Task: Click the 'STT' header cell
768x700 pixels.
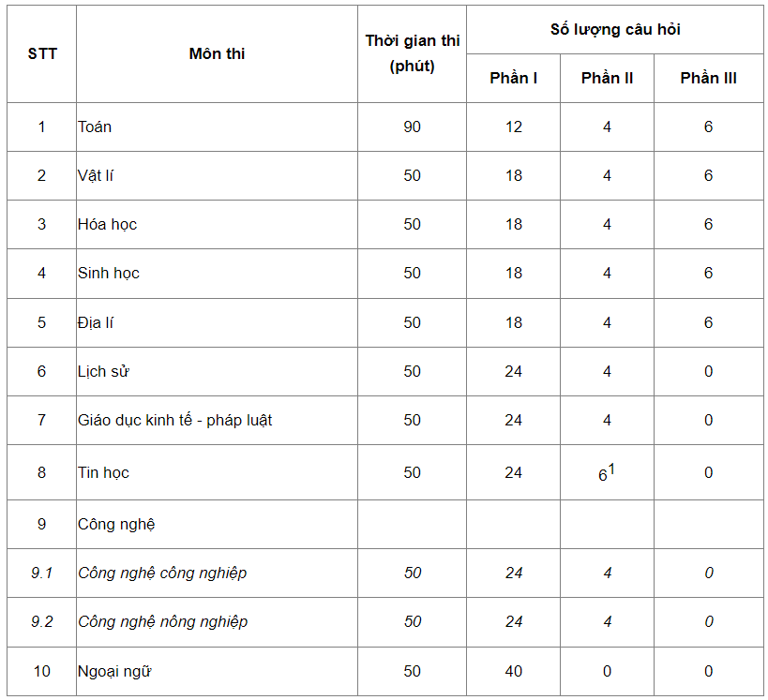Action: (x=41, y=53)
